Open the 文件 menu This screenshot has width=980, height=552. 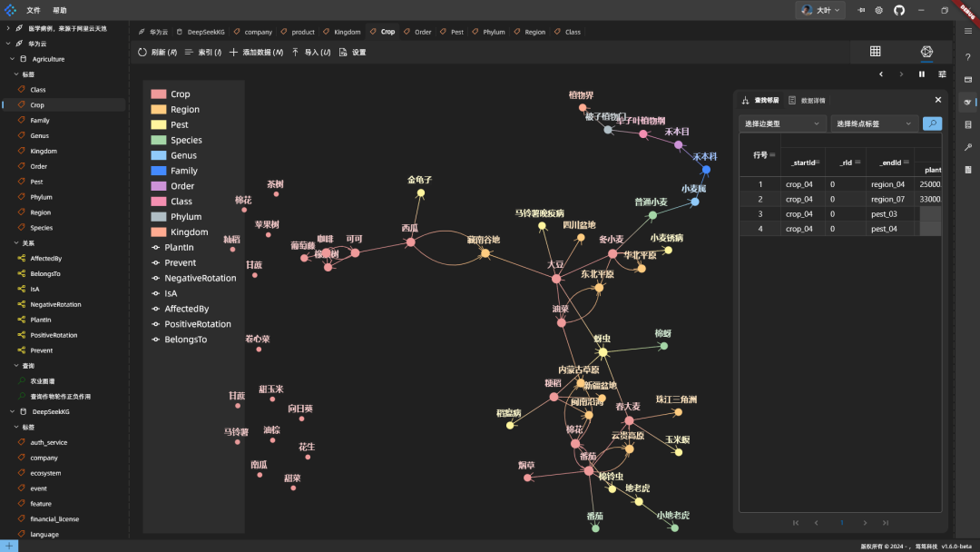[34, 10]
